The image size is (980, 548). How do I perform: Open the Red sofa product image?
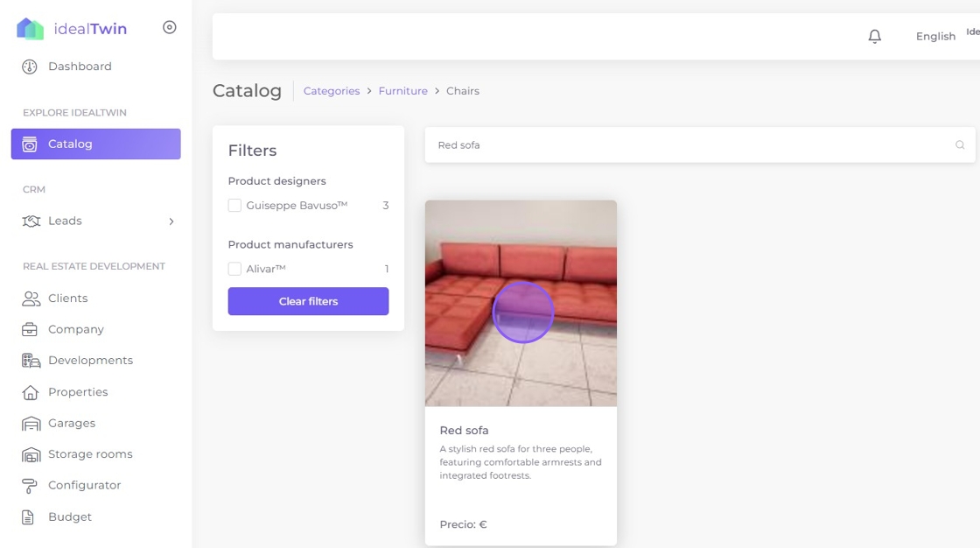[521, 303]
